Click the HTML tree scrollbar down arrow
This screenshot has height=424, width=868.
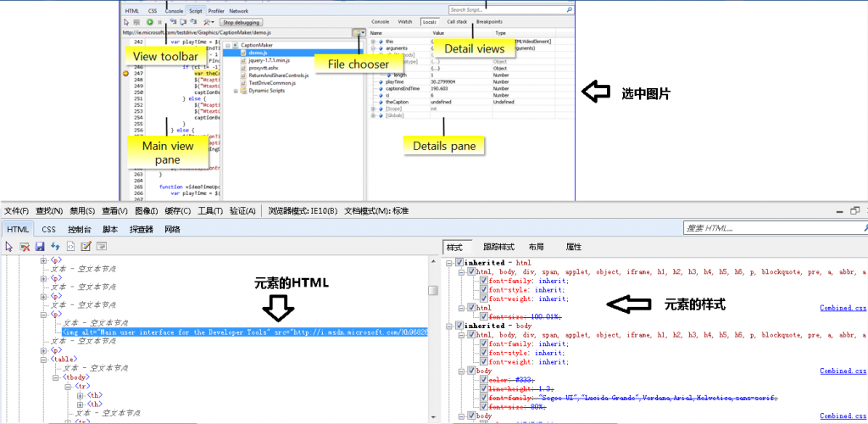[433, 419]
